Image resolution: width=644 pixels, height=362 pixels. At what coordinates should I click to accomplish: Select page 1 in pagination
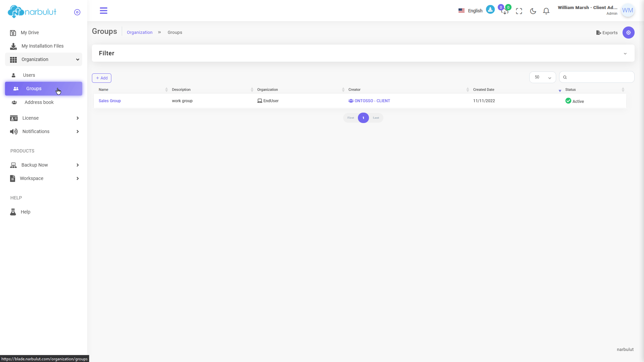pos(363,118)
